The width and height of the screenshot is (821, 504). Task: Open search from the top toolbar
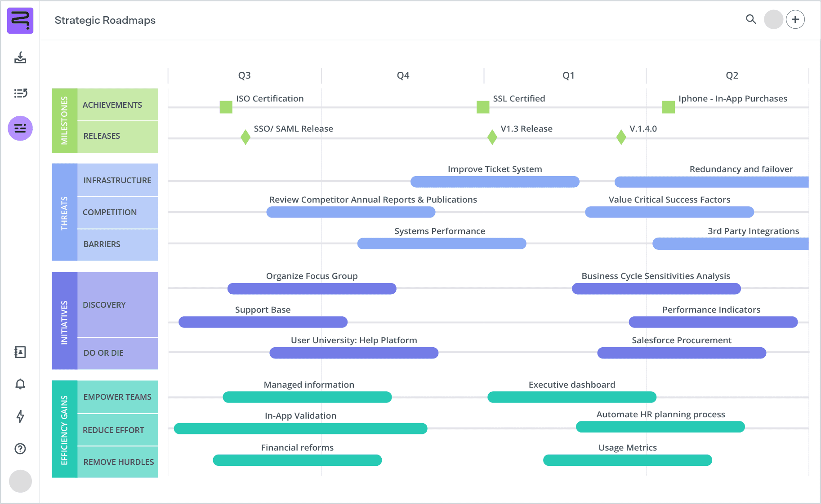point(750,20)
